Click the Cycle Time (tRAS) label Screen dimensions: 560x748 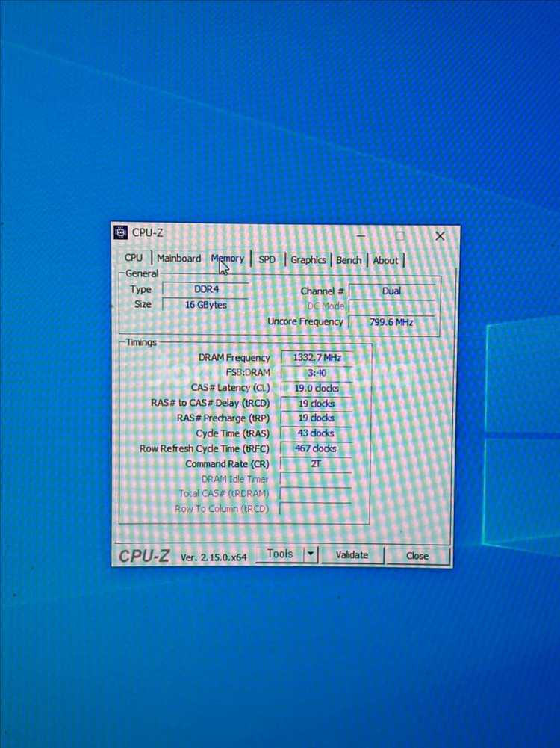coord(232,433)
